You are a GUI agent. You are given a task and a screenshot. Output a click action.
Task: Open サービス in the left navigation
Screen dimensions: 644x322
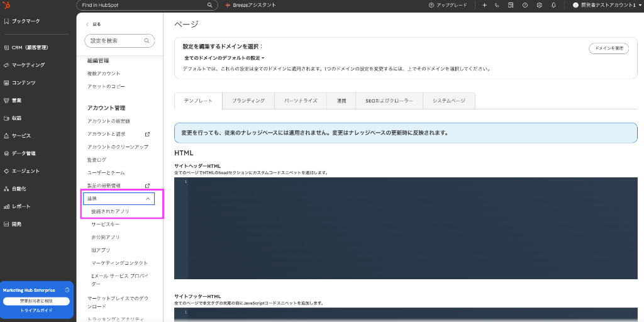(17, 136)
